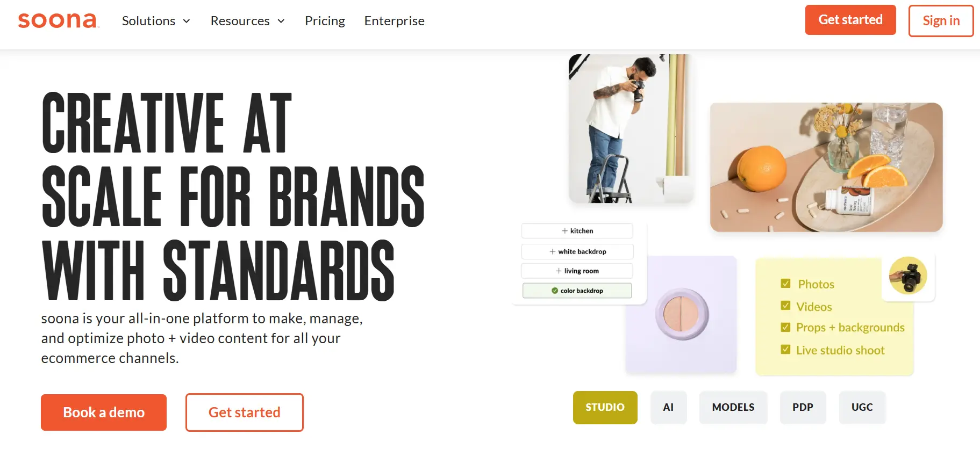This screenshot has height=449, width=980.
Task: Select the MODELS tab
Action: click(733, 408)
